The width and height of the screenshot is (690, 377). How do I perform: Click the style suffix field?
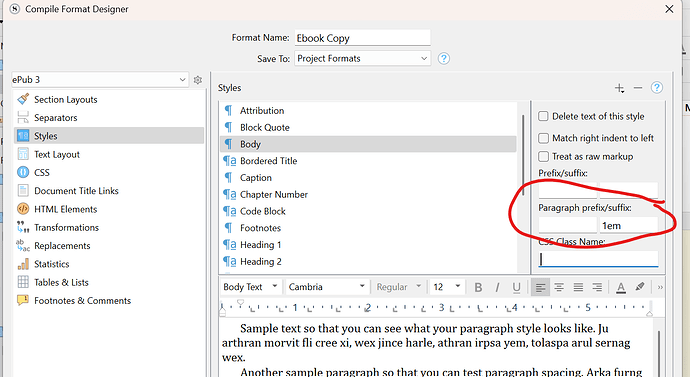tap(629, 191)
